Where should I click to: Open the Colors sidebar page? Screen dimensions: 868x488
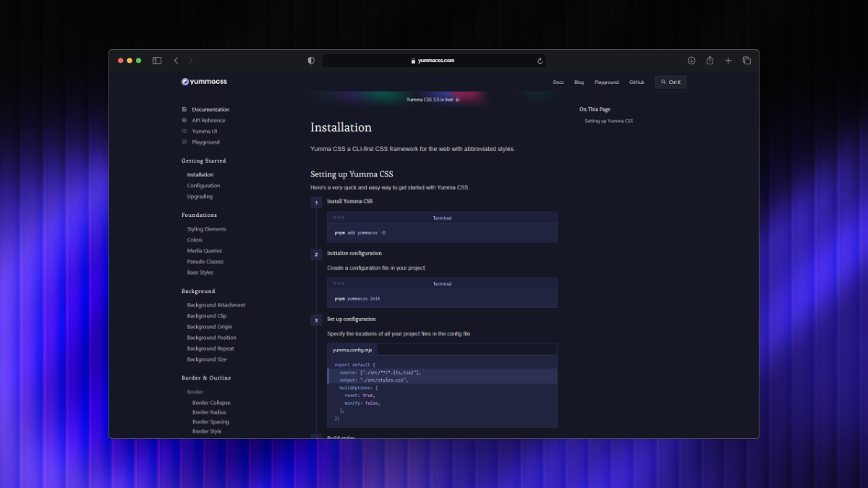pyautogui.click(x=195, y=240)
